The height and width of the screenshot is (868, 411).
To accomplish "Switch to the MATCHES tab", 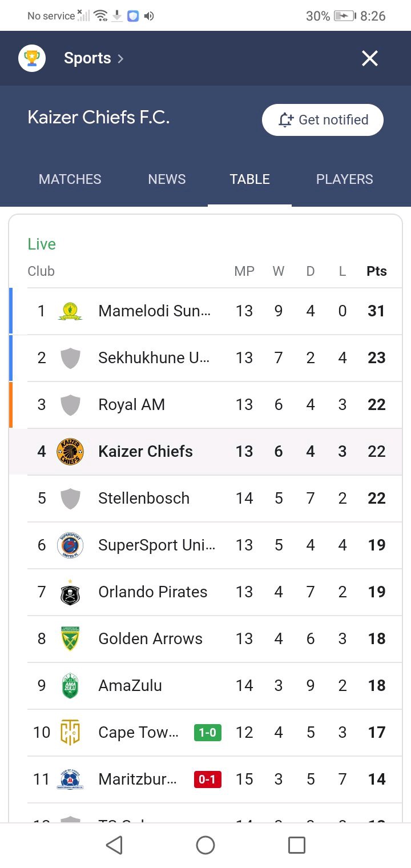I will (x=70, y=179).
